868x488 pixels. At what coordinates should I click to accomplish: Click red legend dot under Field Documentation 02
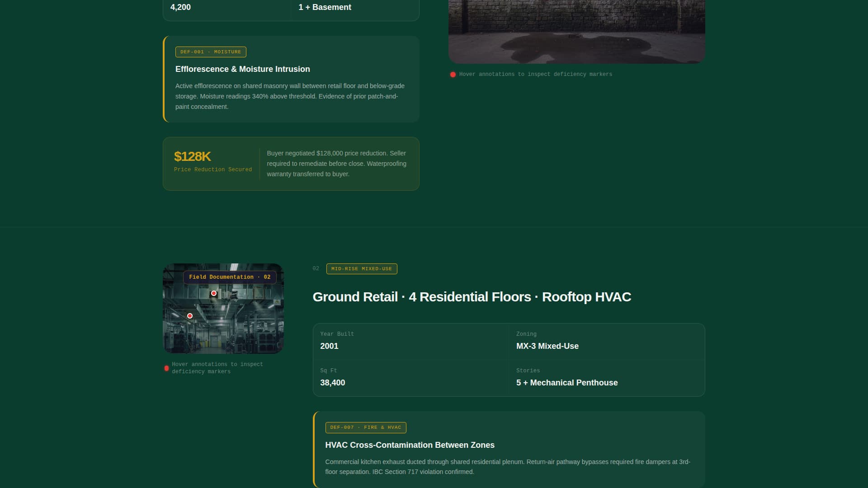point(166,368)
